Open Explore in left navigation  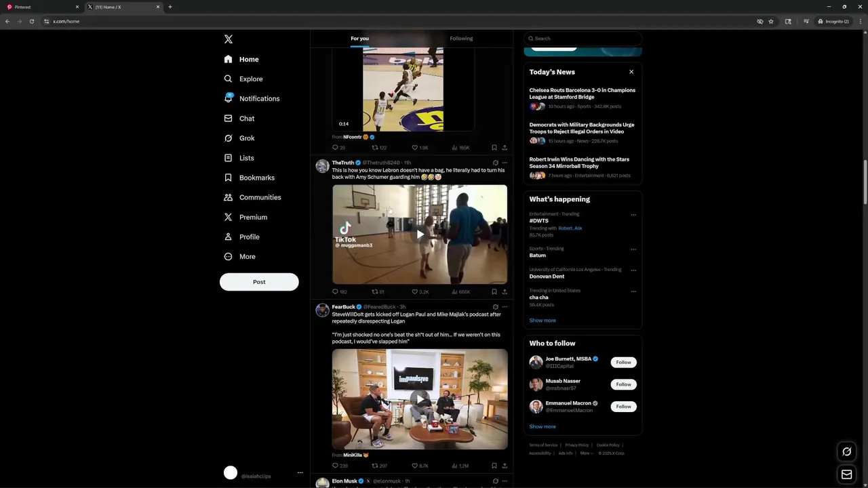click(x=243, y=79)
